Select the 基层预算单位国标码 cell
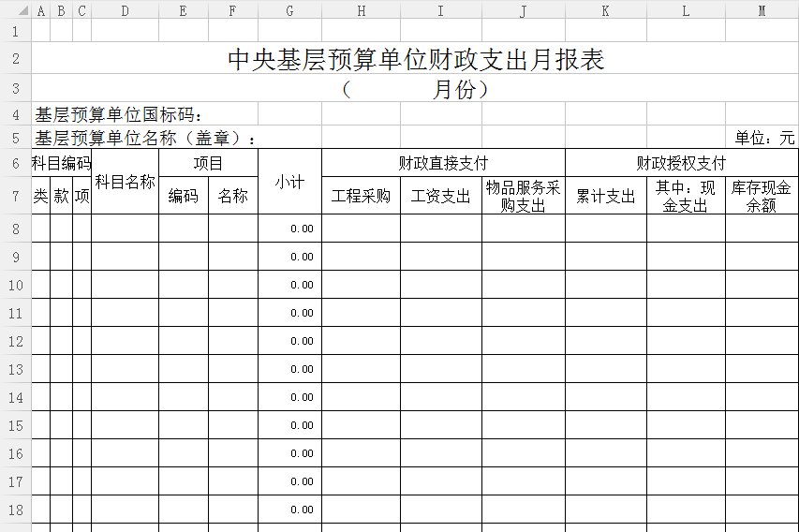The height and width of the screenshot is (532, 799). [x=119, y=115]
